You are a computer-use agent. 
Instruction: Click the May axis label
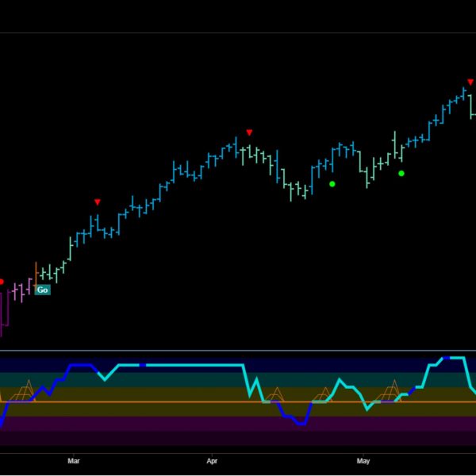pos(363,461)
